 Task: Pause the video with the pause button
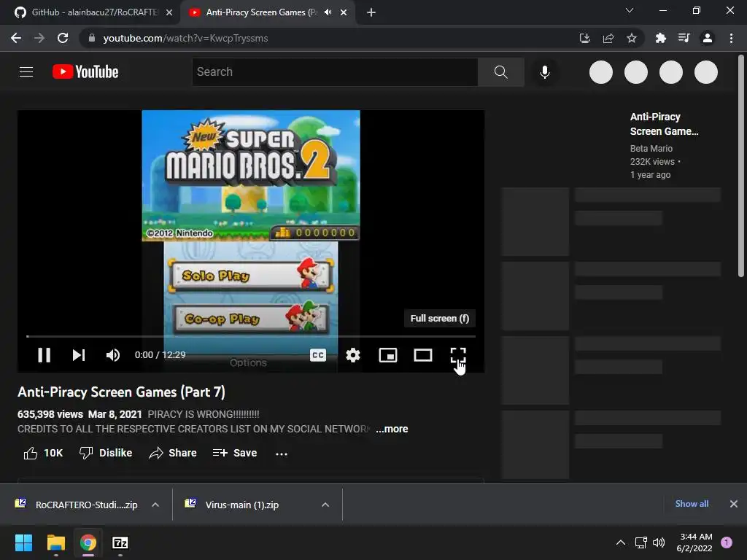(44, 355)
